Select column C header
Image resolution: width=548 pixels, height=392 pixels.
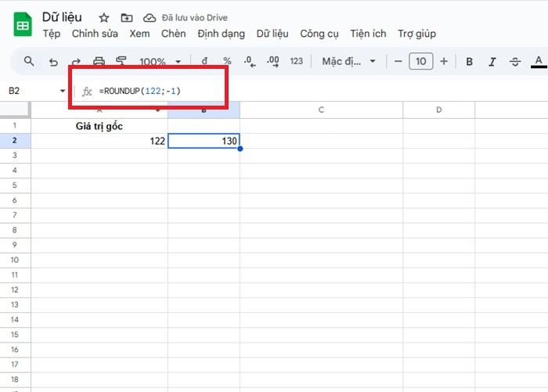pyautogui.click(x=321, y=110)
